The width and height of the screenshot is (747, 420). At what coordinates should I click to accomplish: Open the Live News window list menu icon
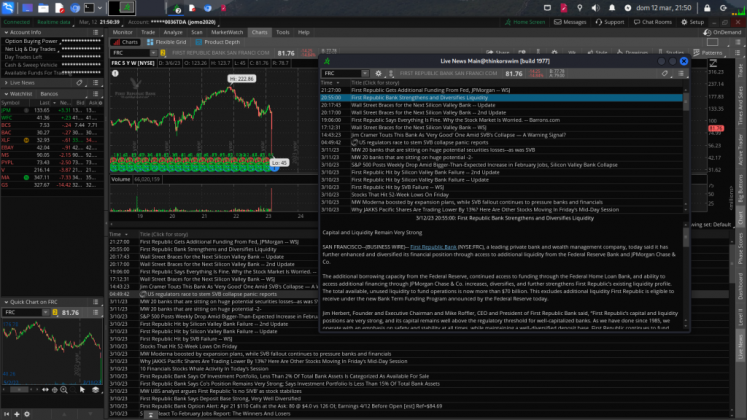pyautogui.click(x=681, y=73)
